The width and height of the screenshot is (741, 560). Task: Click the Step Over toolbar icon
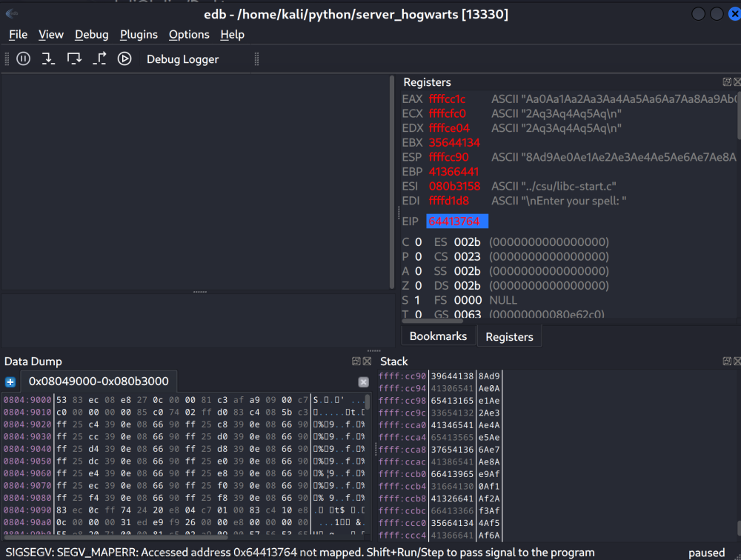74,59
